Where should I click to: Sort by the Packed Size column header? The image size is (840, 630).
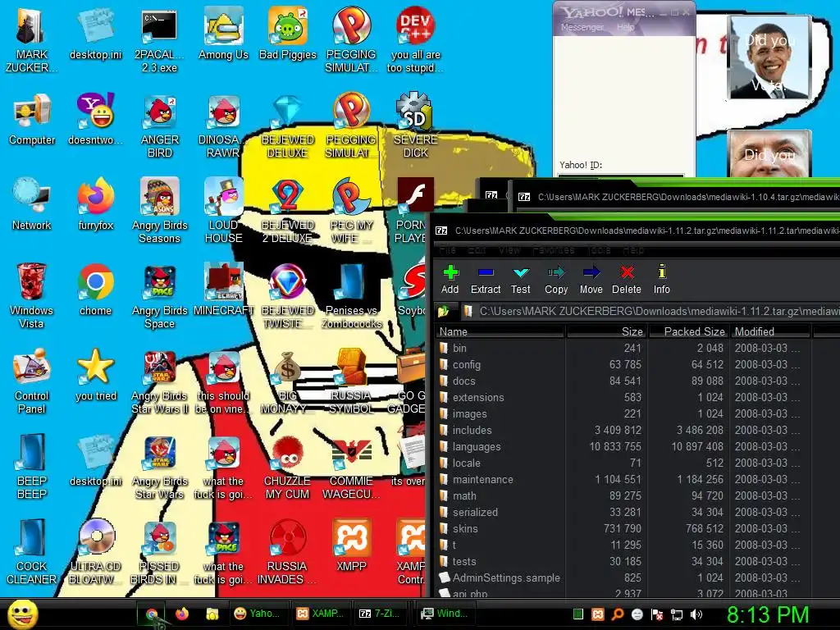pos(688,331)
